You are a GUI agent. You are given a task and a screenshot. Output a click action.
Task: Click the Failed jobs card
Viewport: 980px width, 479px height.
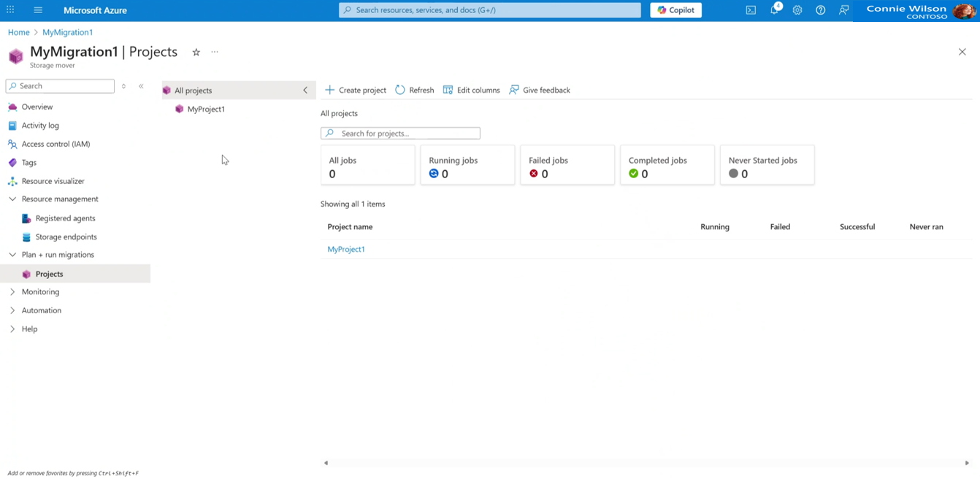click(x=567, y=165)
